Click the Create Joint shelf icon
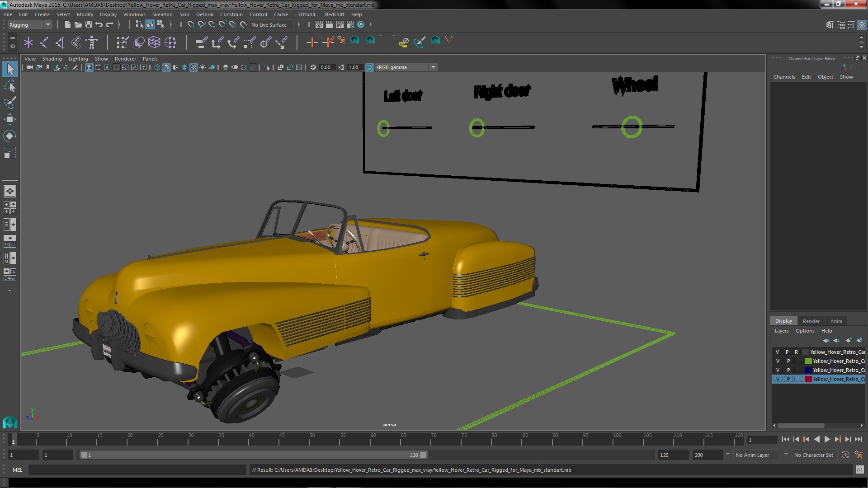Viewport: 868px width, 488px height. click(44, 43)
